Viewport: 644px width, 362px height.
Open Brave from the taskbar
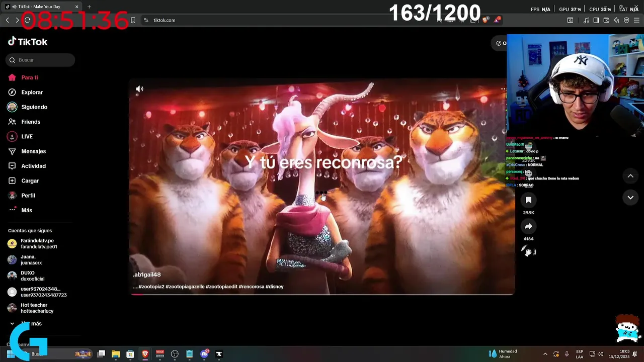coord(145,354)
